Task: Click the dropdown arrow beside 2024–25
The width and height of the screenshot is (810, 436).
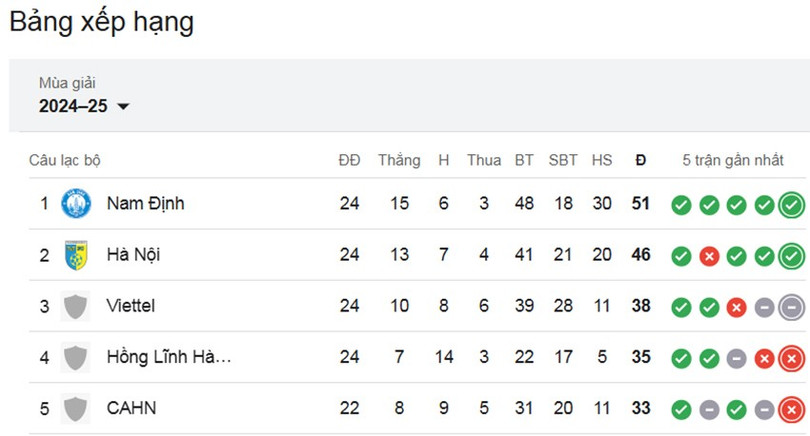Action: (x=123, y=106)
